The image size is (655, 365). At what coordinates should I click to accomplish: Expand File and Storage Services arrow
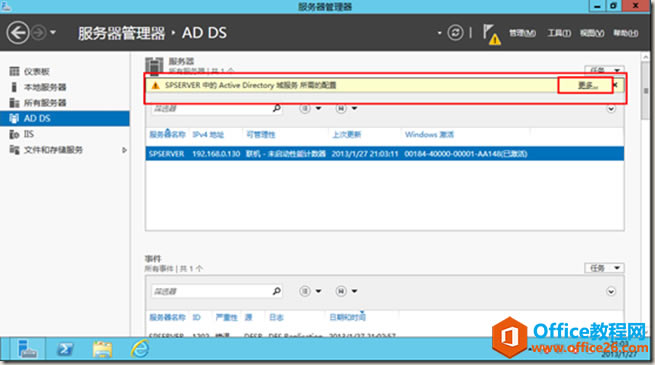pos(124,150)
